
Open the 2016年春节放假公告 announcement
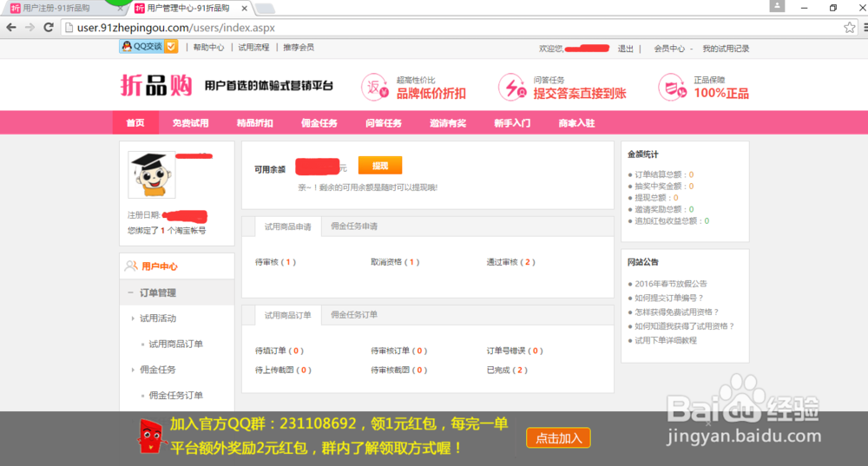[670, 284]
